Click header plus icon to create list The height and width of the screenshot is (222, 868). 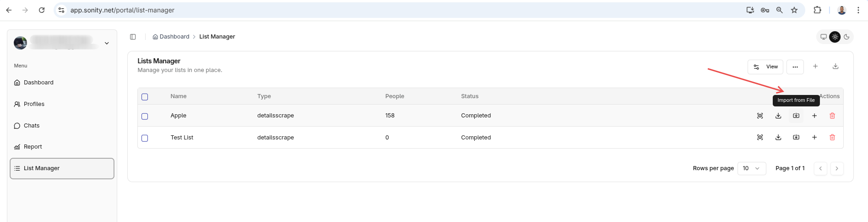pyautogui.click(x=815, y=67)
